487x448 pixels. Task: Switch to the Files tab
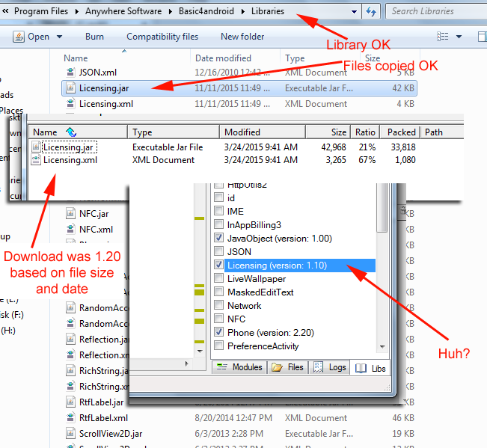[287, 367]
